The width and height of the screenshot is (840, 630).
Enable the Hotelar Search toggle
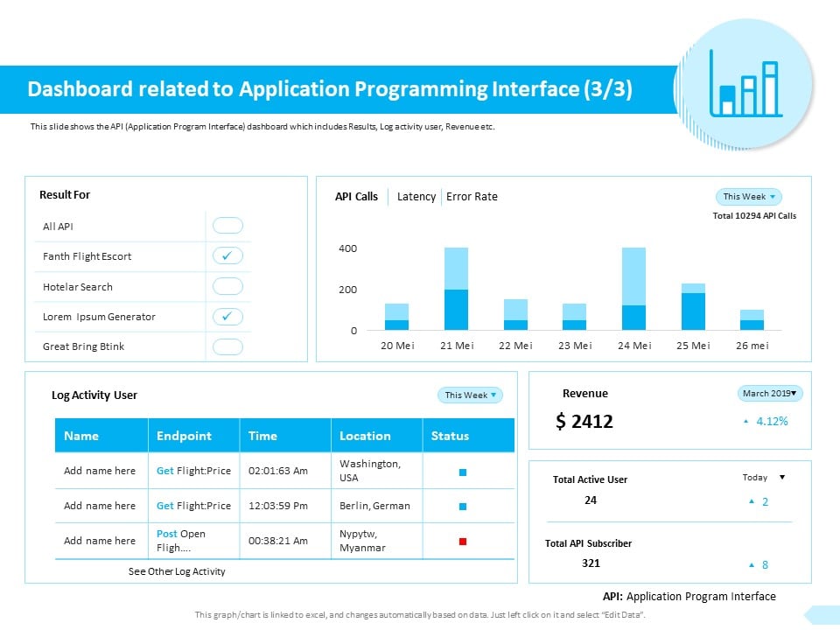227,285
